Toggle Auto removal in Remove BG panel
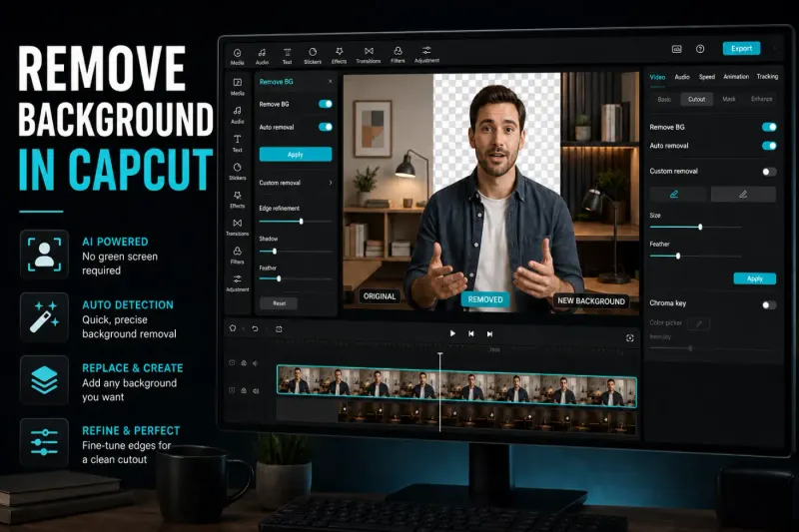 coord(326,127)
